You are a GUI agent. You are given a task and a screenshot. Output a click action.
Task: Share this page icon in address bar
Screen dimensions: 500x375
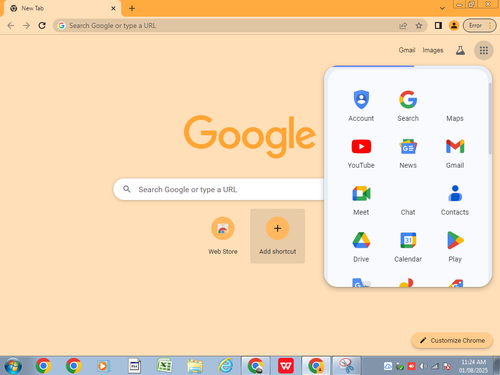(403, 26)
